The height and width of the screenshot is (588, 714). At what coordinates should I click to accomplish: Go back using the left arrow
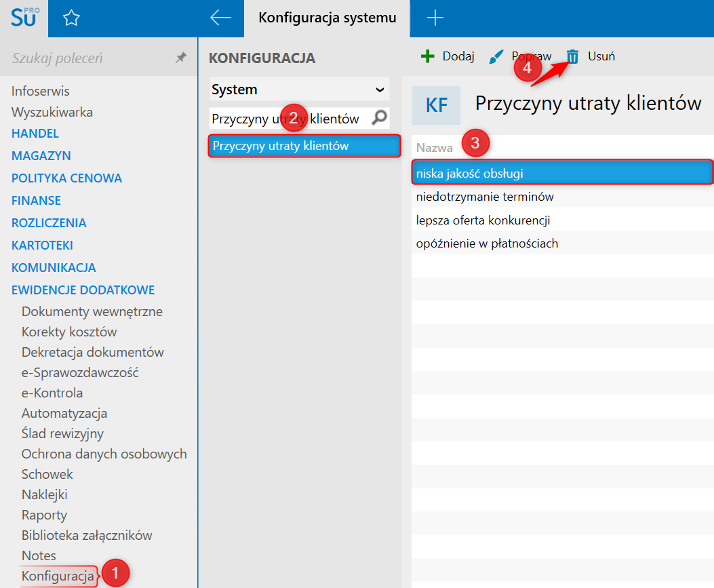[x=221, y=18]
